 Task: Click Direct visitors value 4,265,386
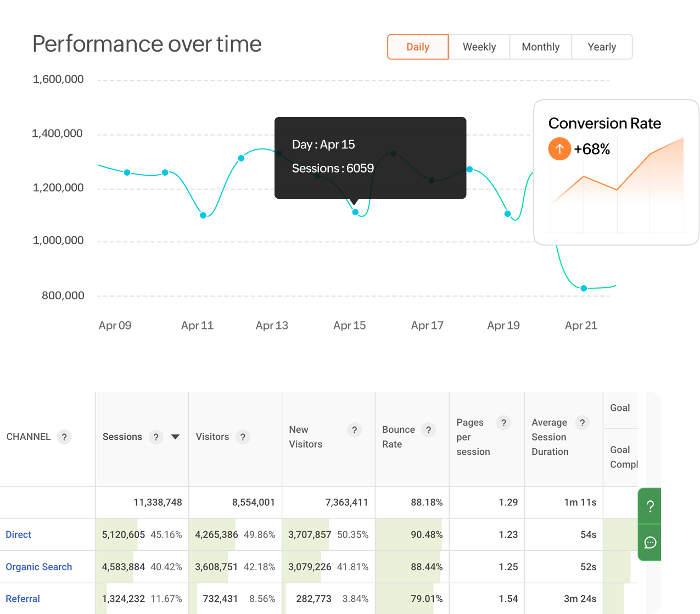pos(216,535)
